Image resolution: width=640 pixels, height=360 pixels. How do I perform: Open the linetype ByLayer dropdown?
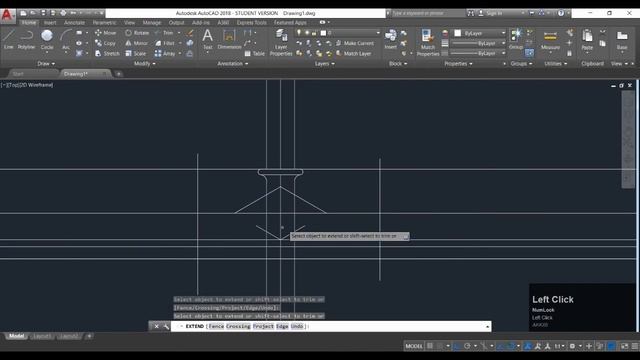point(478,53)
